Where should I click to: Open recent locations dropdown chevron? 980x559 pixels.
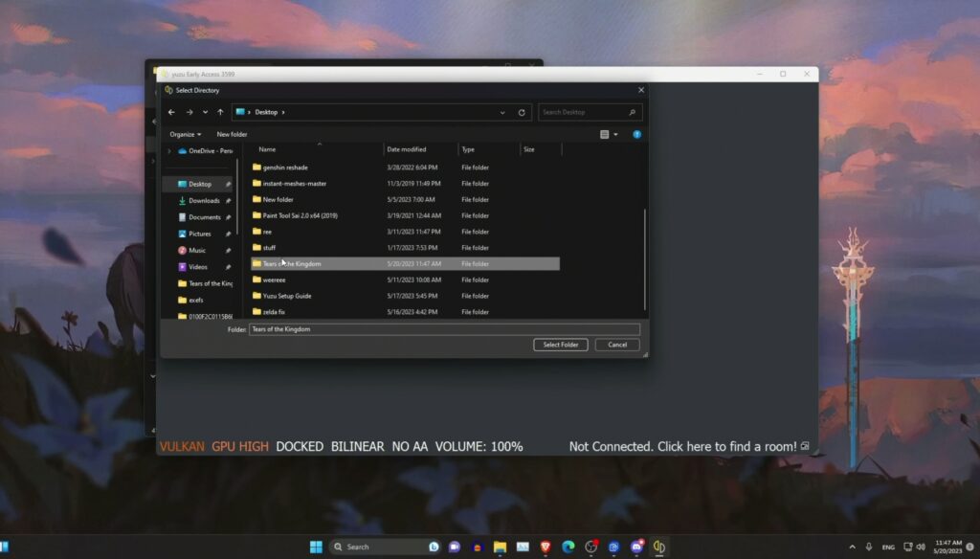tap(205, 113)
